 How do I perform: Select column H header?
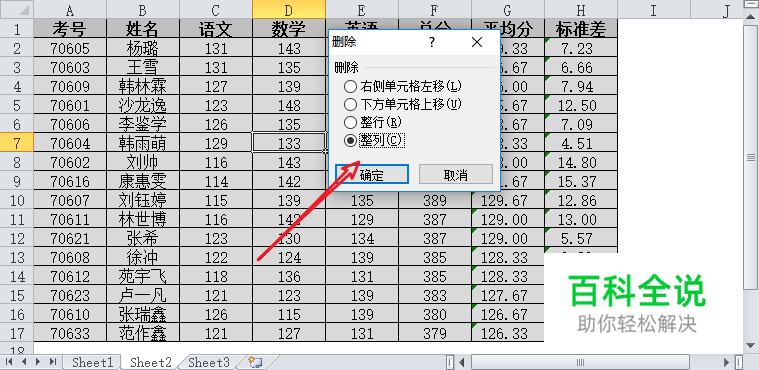tap(581, 10)
